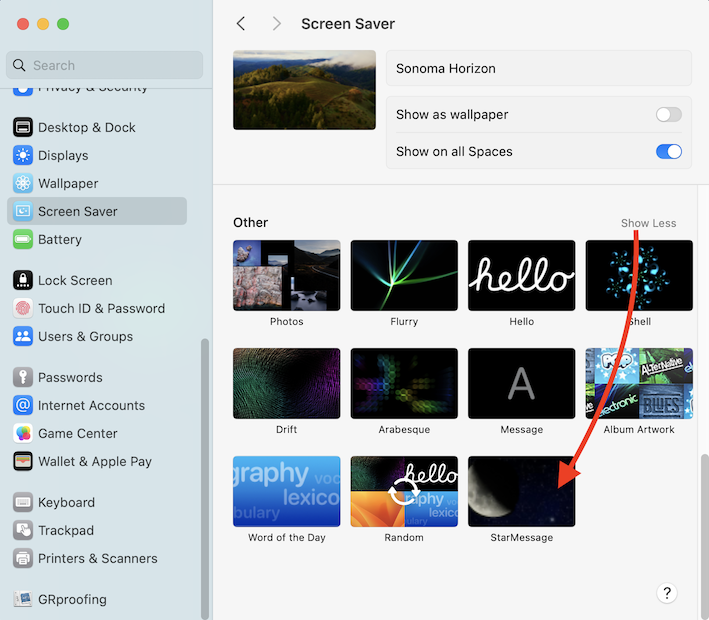709x620 pixels.
Task: Go to Lock Screen settings
Action: pyautogui.click(x=97, y=280)
